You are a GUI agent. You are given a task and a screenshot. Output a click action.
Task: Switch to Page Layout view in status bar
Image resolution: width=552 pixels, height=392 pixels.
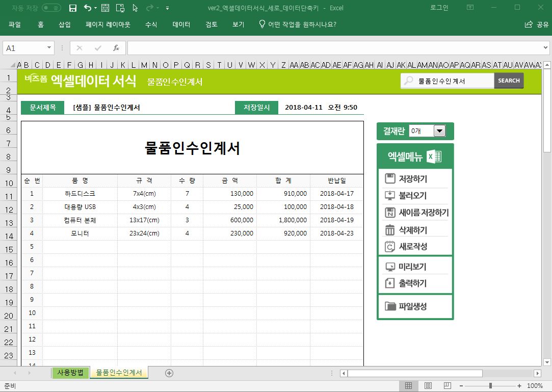tap(428, 386)
